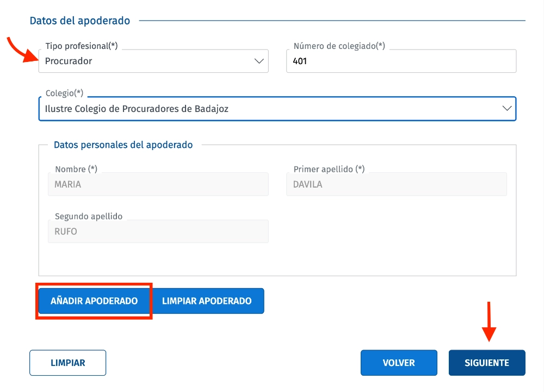Click the Datos personales del apoderado heading
Screen dimensions: 544x392
(x=123, y=145)
